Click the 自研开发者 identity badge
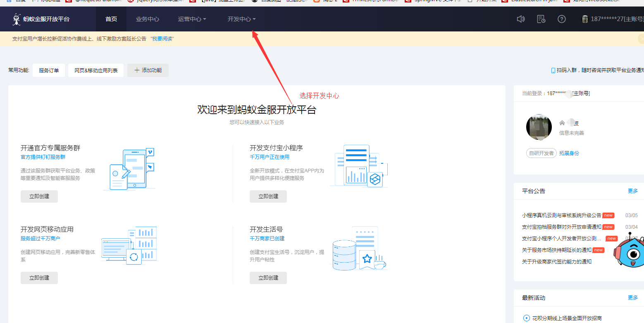 click(x=541, y=153)
